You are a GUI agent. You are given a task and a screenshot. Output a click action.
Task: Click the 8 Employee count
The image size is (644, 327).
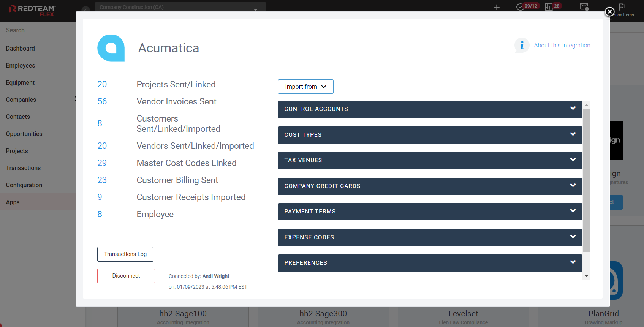pos(100,214)
